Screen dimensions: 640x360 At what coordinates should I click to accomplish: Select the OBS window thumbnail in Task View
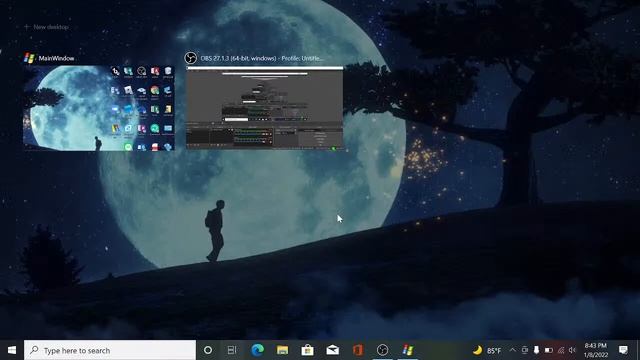[264, 108]
